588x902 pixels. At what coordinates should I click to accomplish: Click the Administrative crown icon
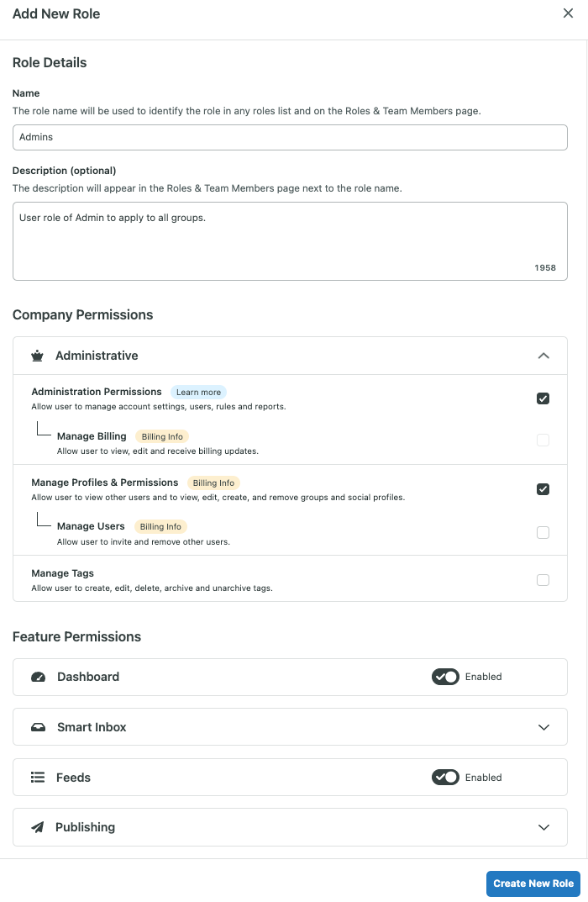coord(37,356)
